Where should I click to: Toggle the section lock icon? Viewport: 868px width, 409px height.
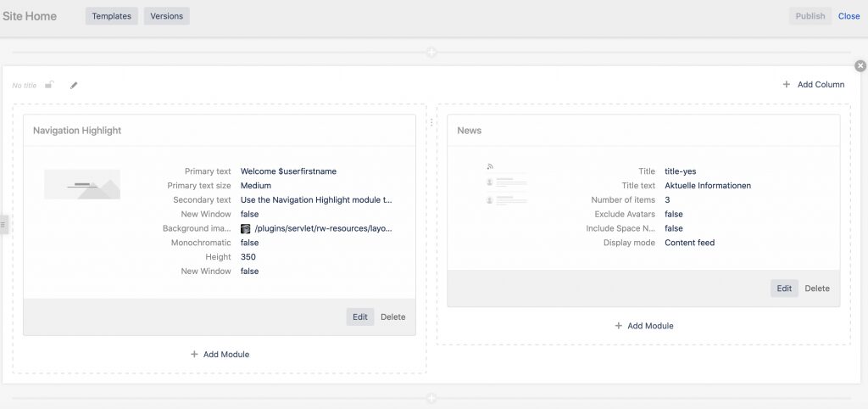click(x=49, y=85)
